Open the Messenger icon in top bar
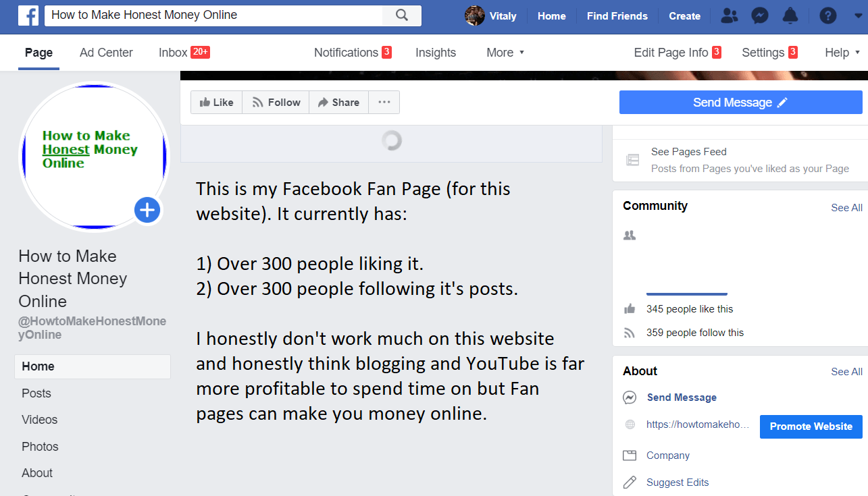The image size is (868, 496). pos(759,16)
